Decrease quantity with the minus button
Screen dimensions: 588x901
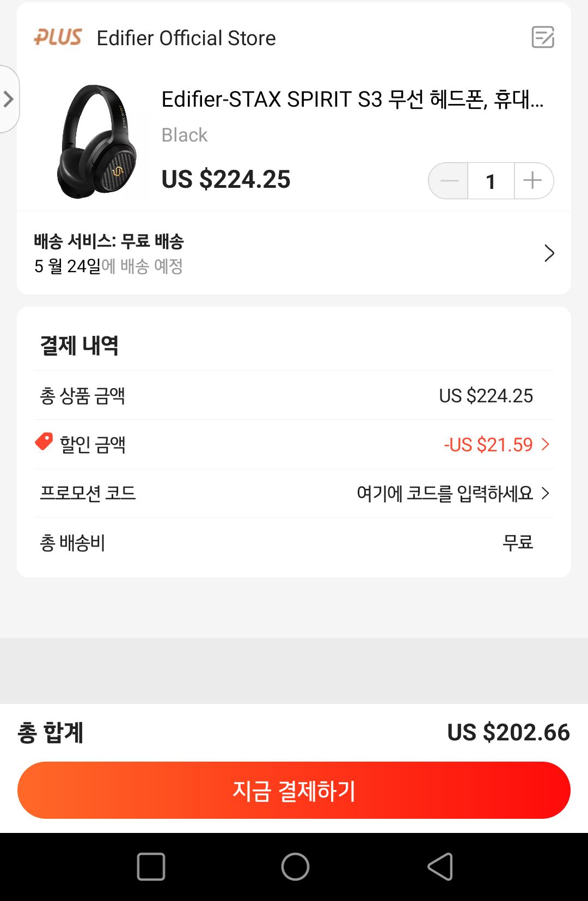click(449, 181)
